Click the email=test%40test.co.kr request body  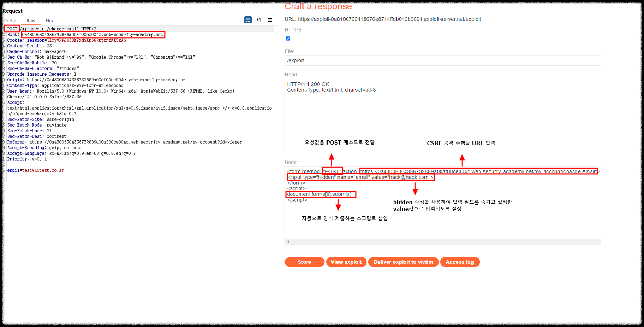point(36,170)
